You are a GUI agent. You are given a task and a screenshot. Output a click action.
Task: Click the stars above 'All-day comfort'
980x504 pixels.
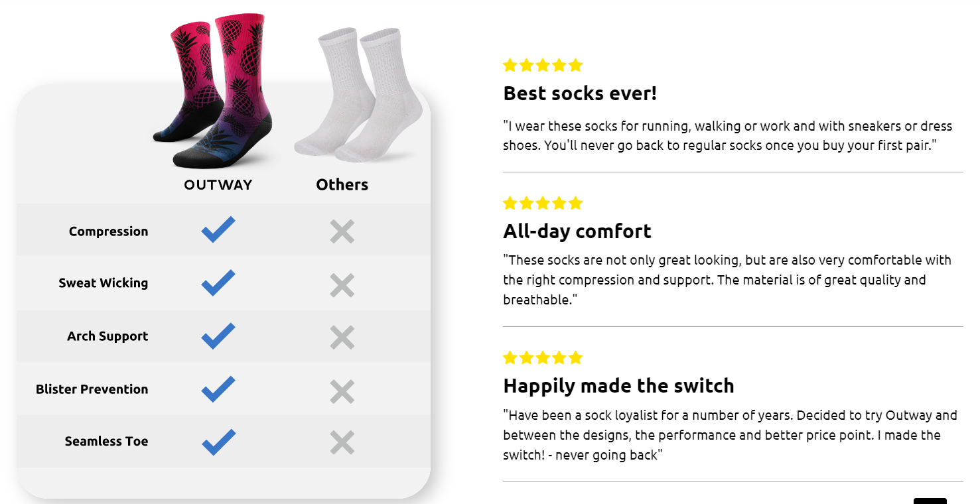tap(543, 203)
